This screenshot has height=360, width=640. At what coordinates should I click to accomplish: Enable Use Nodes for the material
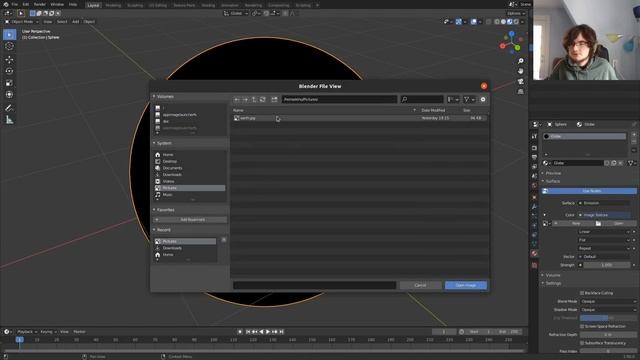[x=589, y=191]
